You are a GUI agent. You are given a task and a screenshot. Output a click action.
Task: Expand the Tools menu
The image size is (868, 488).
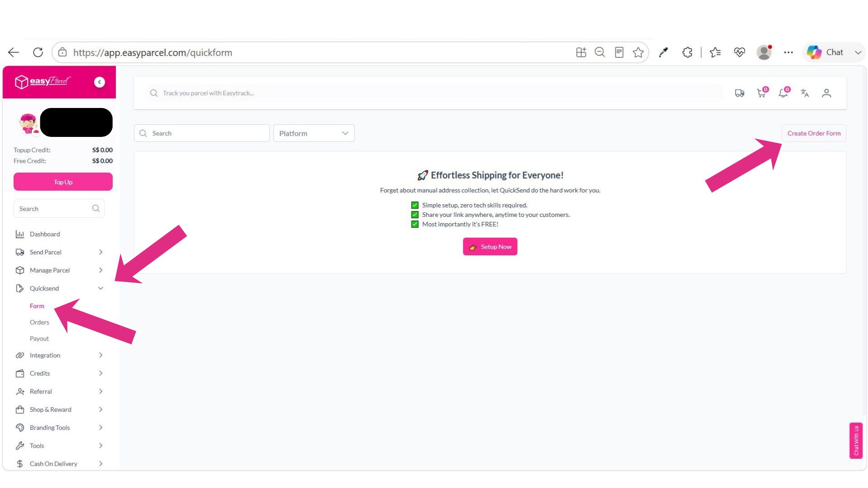[x=59, y=446]
